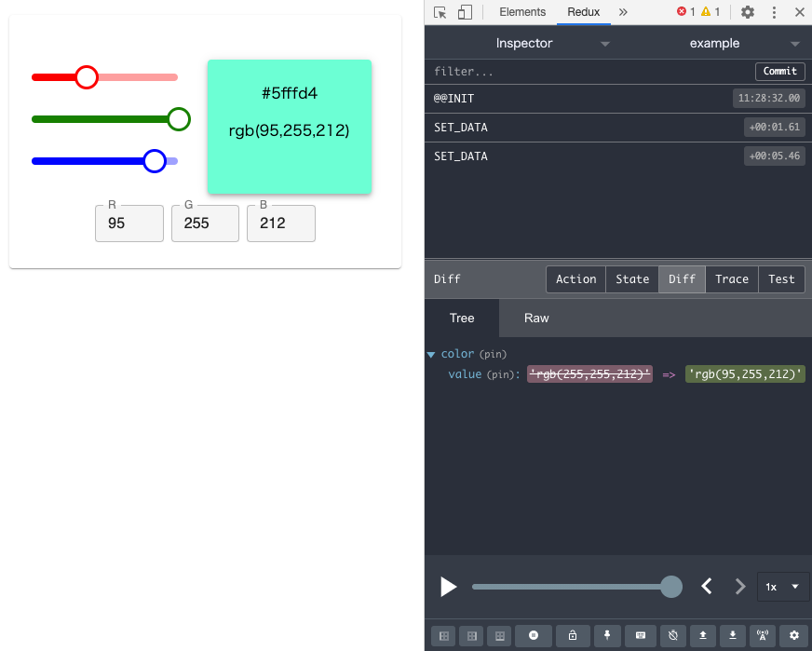This screenshot has height=651, width=812.
Task: Show the Tree subtab
Action: click(462, 318)
